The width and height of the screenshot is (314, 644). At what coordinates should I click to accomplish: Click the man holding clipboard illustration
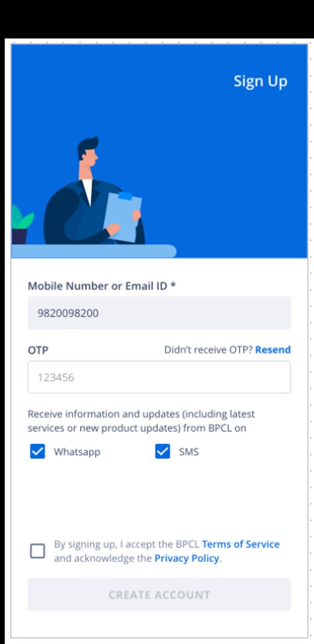coord(93,191)
